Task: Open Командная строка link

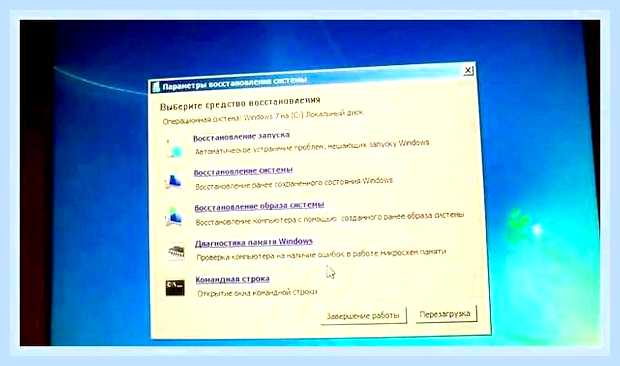Action: click(x=232, y=279)
